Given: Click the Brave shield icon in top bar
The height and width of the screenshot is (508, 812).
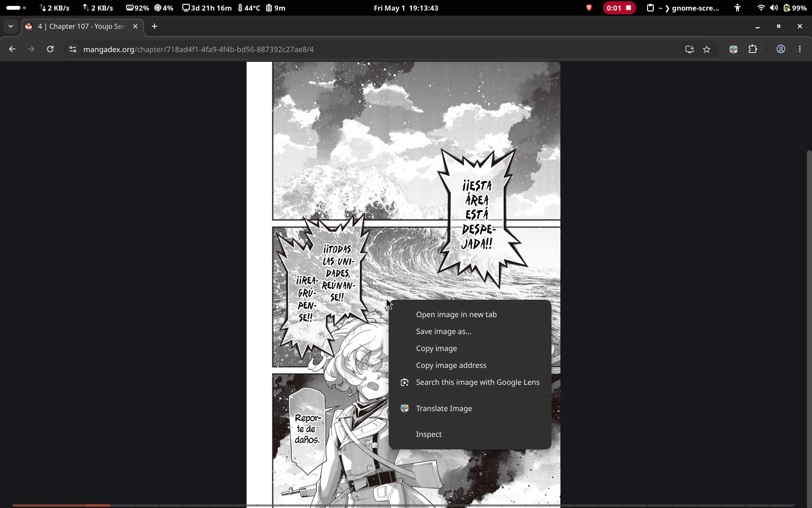Looking at the screenshot, I should (x=589, y=8).
